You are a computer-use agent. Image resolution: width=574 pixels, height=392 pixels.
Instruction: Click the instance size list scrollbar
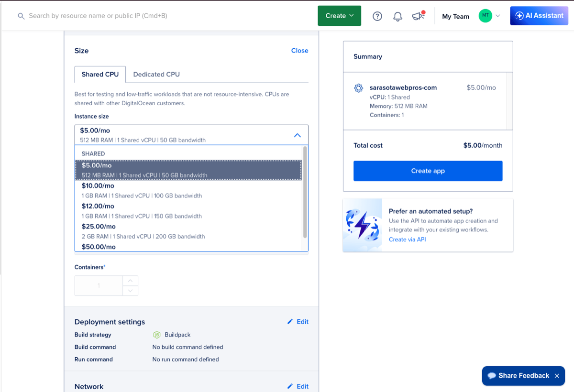305,192
